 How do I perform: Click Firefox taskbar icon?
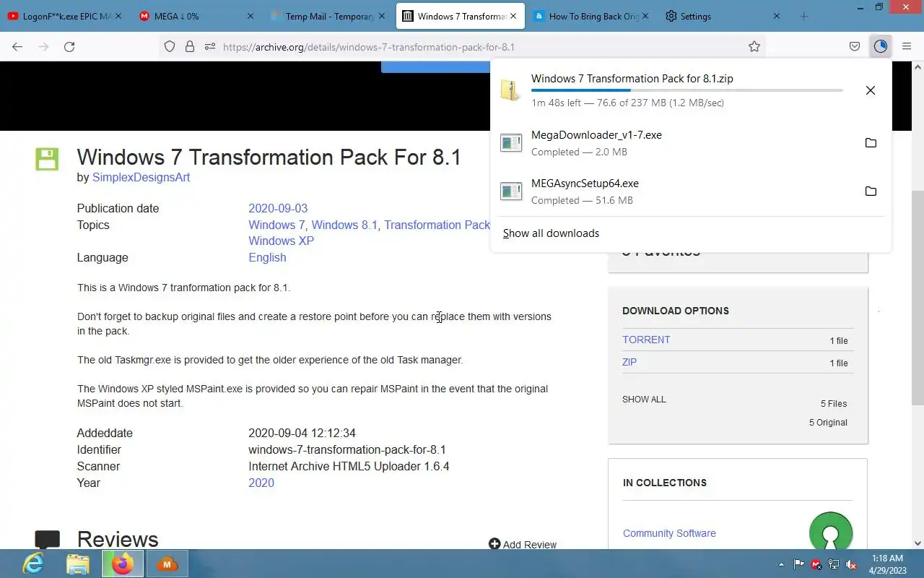pyautogui.click(x=123, y=564)
